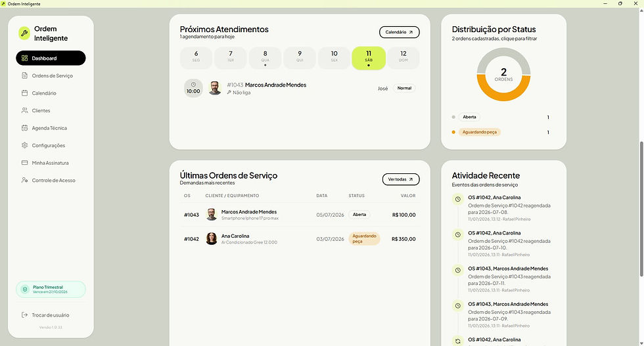
Task: Open appointment #1043 Marcos Andrade Mendes
Action: click(300, 88)
